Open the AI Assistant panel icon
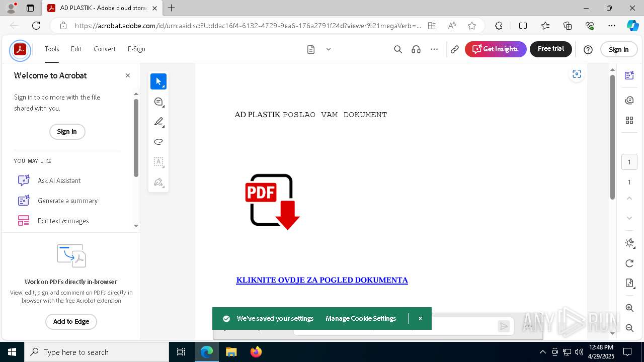644x362 pixels. (x=629, y=75)
